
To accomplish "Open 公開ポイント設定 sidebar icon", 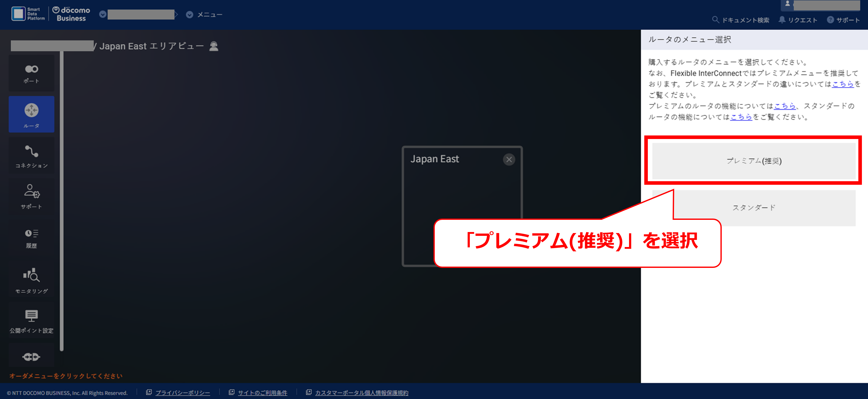I will click(x=31, y=321).
